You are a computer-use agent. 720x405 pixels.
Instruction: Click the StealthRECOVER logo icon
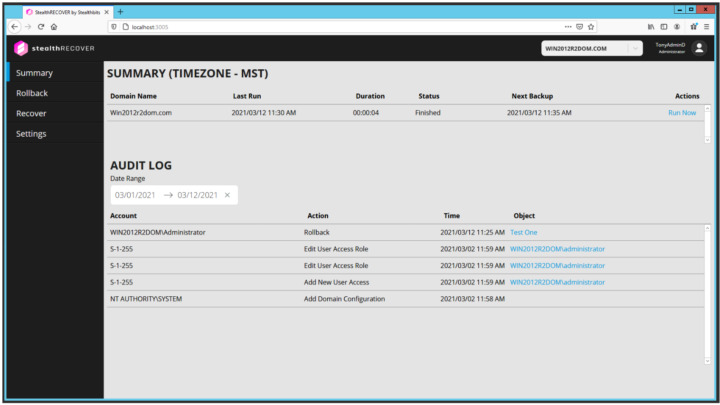pos(20,48)
